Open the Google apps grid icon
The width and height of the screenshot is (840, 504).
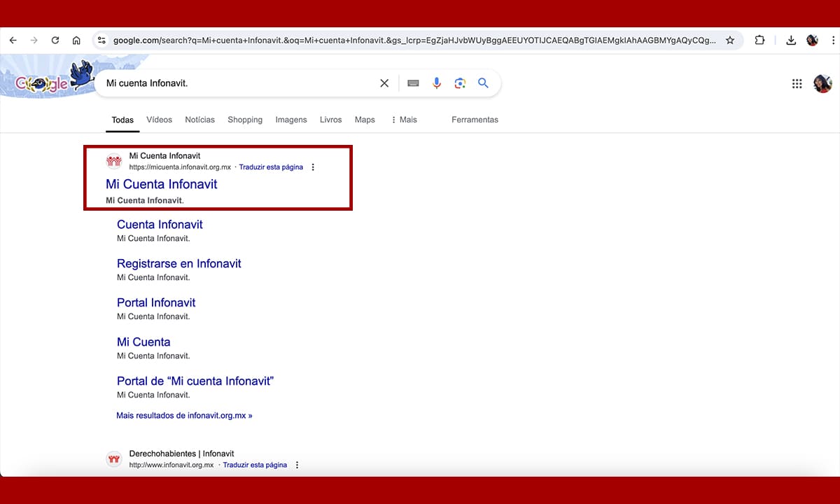[x=797, y=84]
